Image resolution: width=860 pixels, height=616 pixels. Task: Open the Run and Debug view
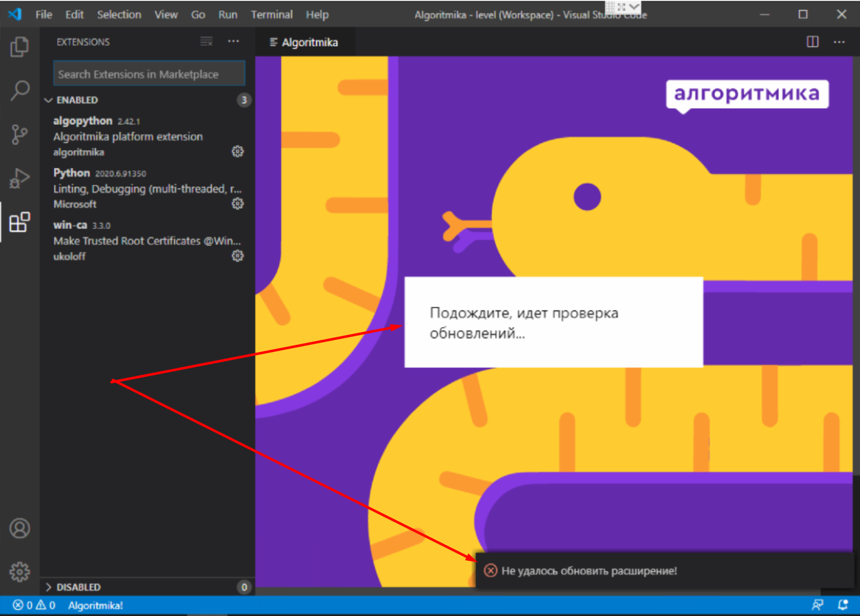[19, 178]
